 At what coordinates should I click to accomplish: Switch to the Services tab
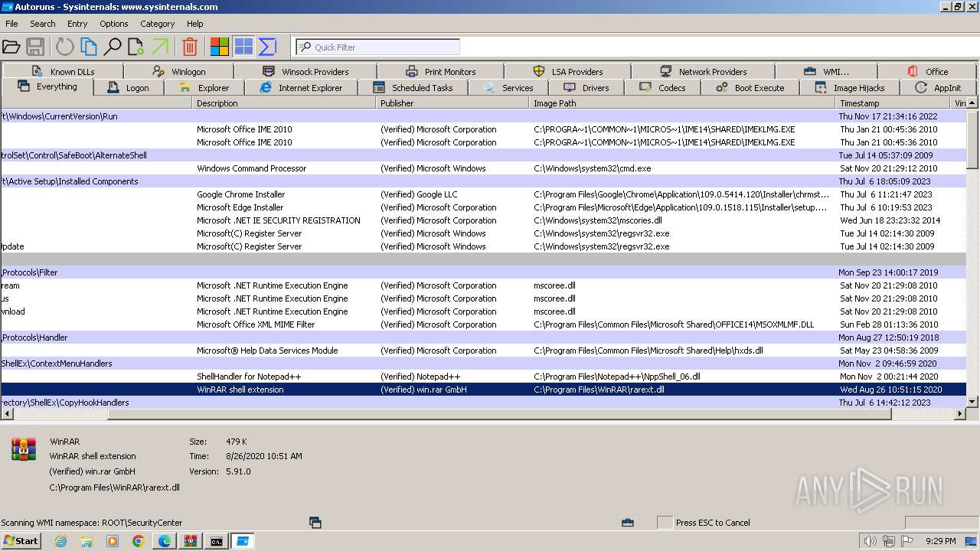click(508, 87)
